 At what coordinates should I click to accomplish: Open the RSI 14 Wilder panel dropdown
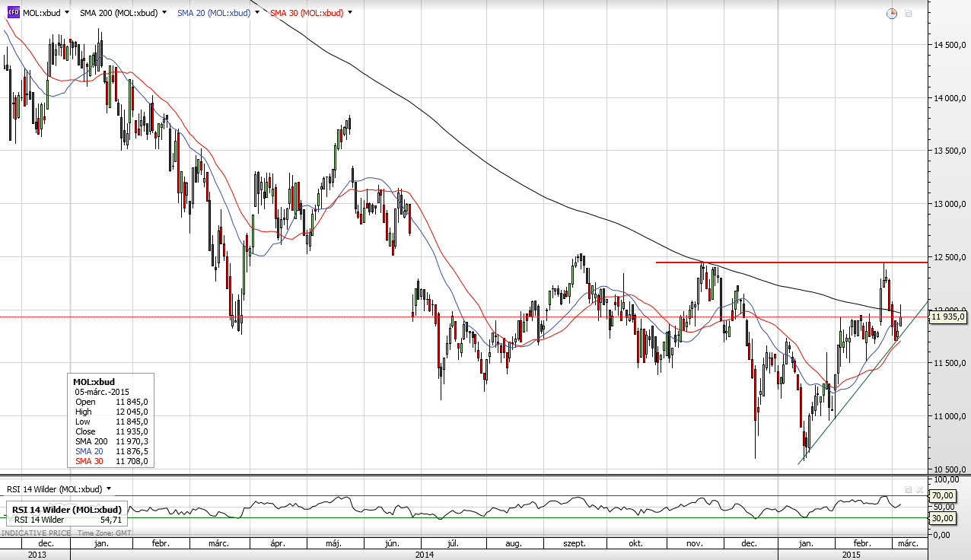[x=109, y=489]
